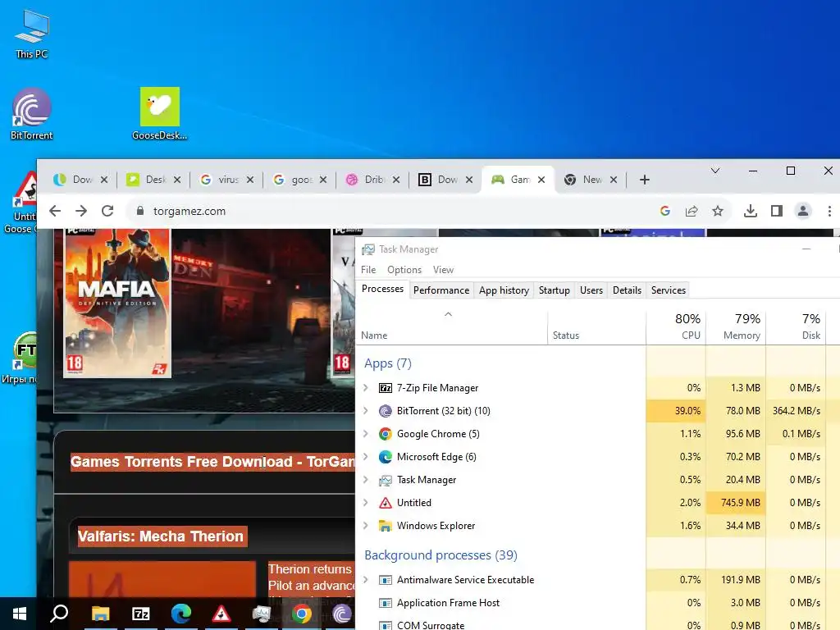Open Windows Start menu
This screenshot has width=840, height=630.
point(20,614)
